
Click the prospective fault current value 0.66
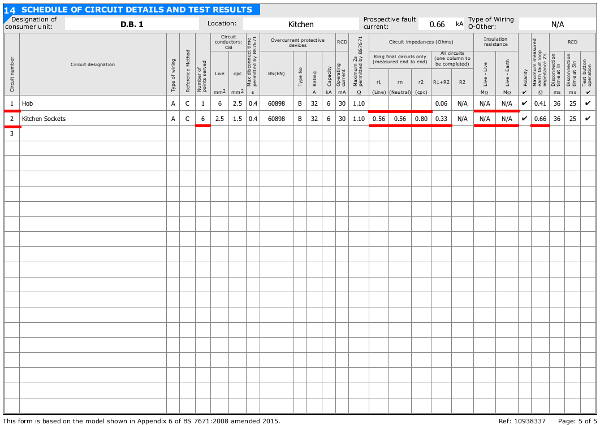coord(437,23)
